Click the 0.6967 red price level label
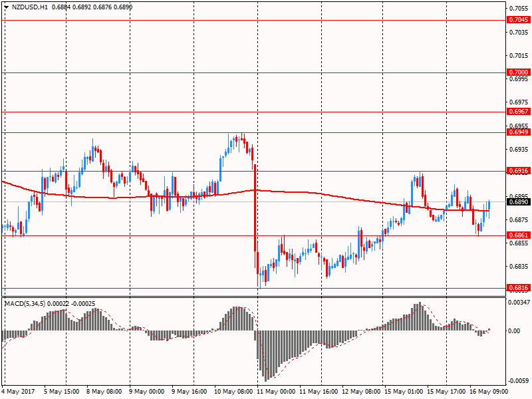Screen dimensions: 532x399 tap(519, 111)
